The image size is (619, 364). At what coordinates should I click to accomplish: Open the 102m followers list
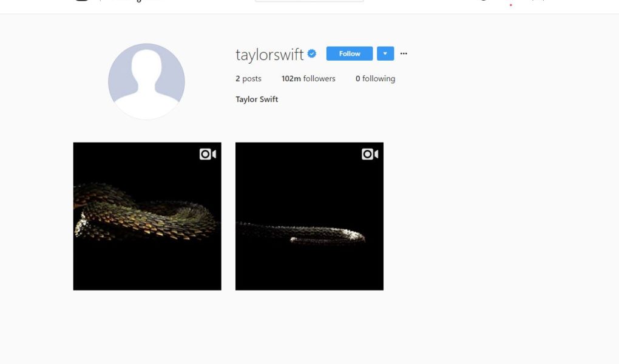point(308,79)
